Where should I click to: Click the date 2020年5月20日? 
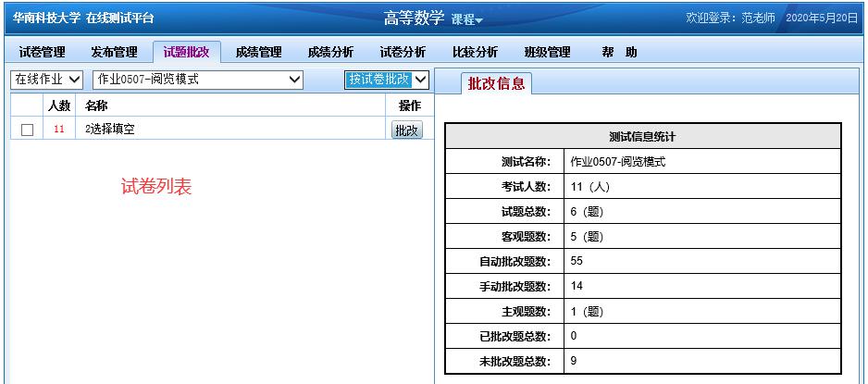822,18
